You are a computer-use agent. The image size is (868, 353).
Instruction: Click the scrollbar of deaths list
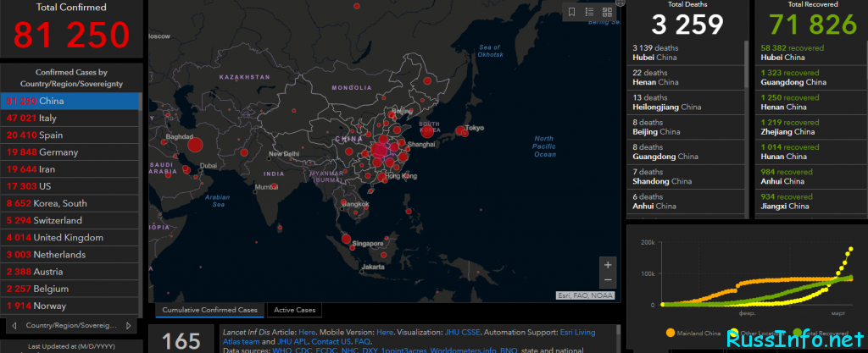pos(748,63)
